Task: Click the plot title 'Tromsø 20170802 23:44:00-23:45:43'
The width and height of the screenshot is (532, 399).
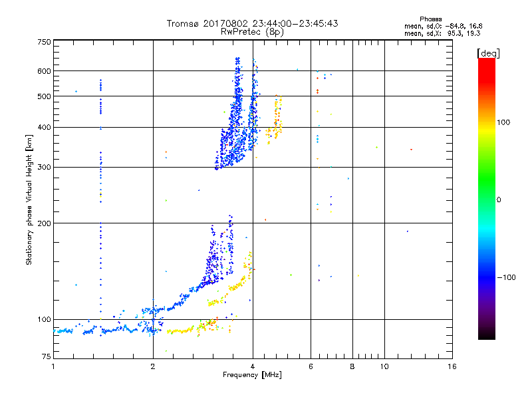Action: [252, 23]
